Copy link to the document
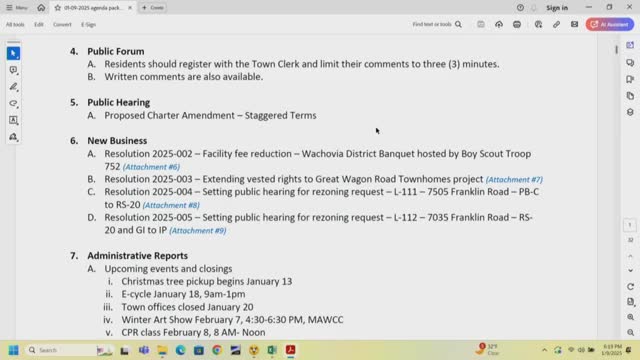 pyautogui.click(x=556, y=24)
